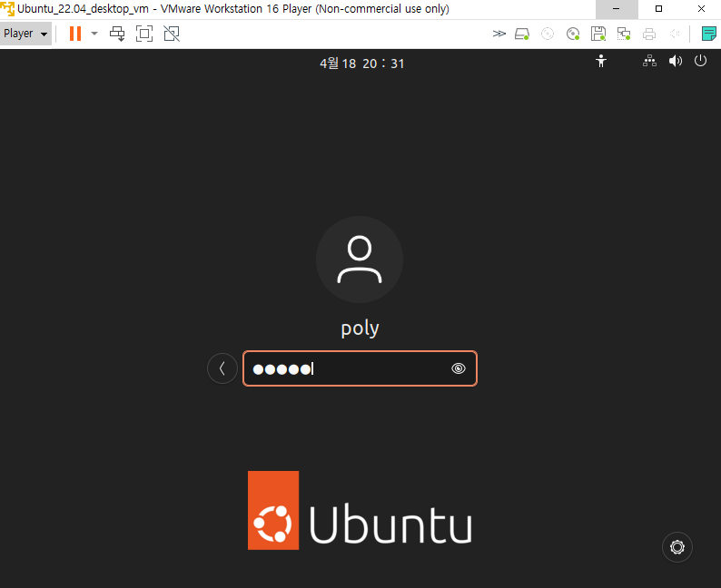Open the Player menu
Viewport: 721px width, 588px height.
tap(25, 34)
